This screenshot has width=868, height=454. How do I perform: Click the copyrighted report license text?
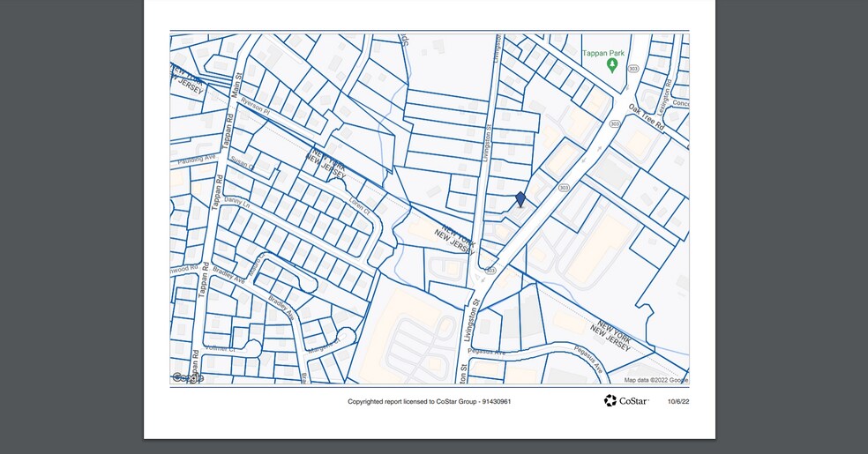[429, 402]
